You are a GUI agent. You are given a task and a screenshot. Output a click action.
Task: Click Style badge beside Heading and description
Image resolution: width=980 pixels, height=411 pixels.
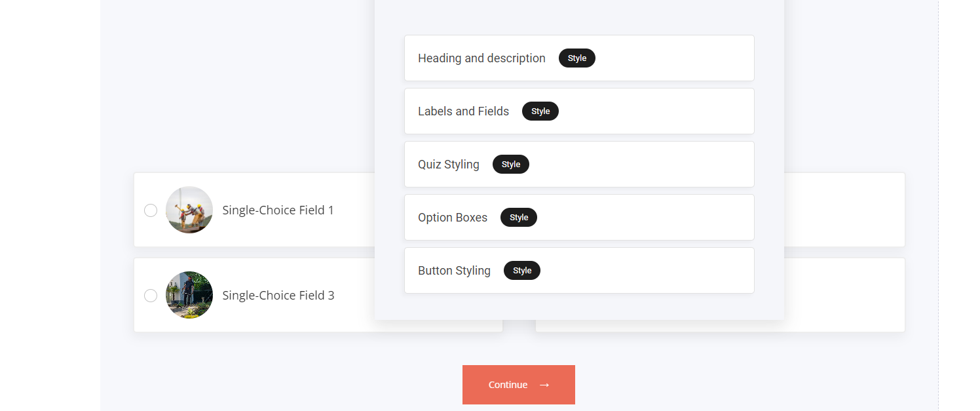click(x=576, y=58)
